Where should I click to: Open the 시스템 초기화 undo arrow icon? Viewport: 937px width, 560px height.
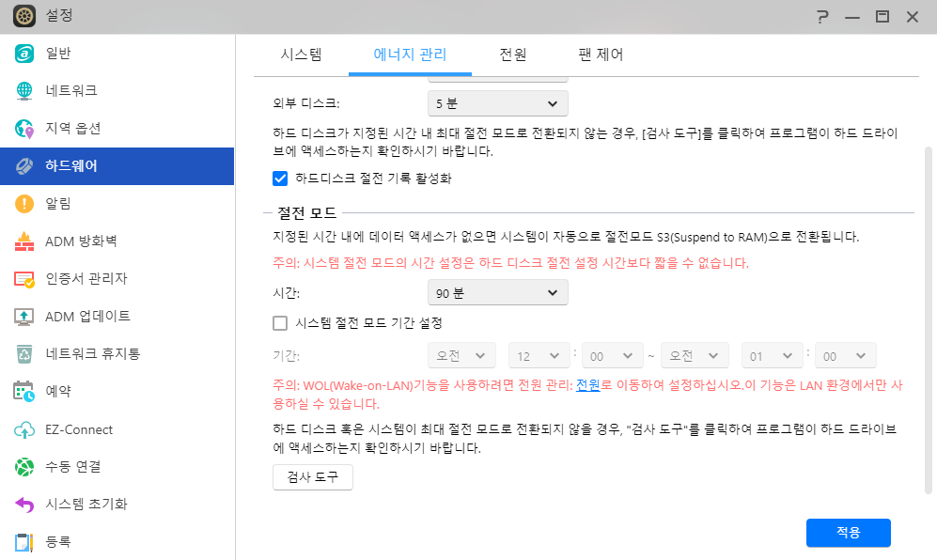[23, 505]
